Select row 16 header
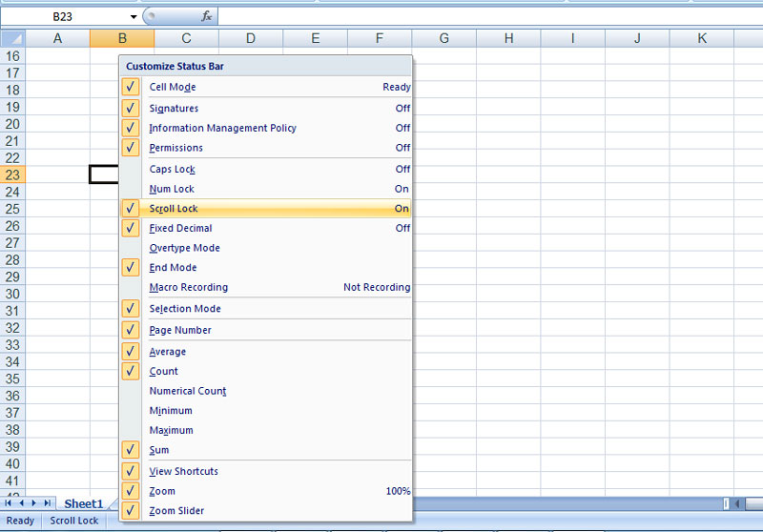Image resolution: width=763 pixels, height=532 pixels. (12, 56)
